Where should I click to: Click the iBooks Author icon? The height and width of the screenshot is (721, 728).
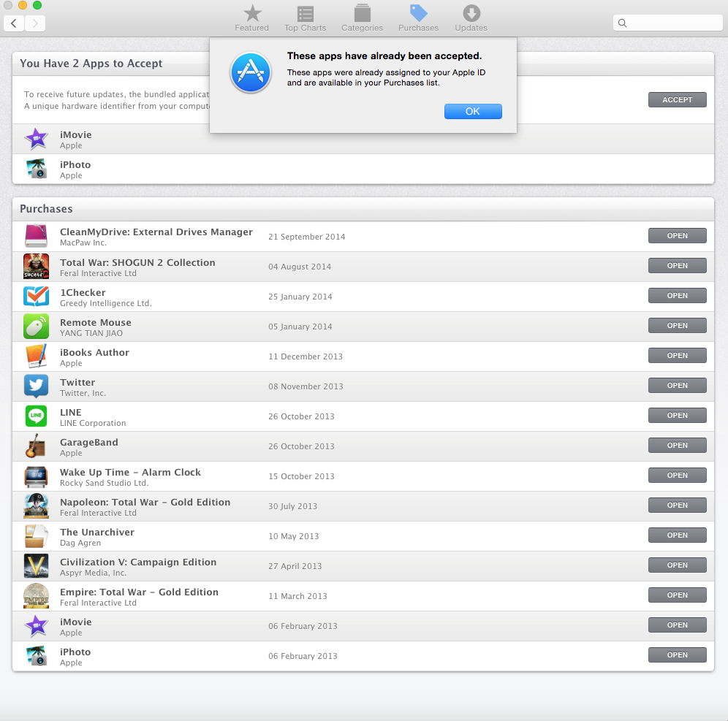coord(37,356)
